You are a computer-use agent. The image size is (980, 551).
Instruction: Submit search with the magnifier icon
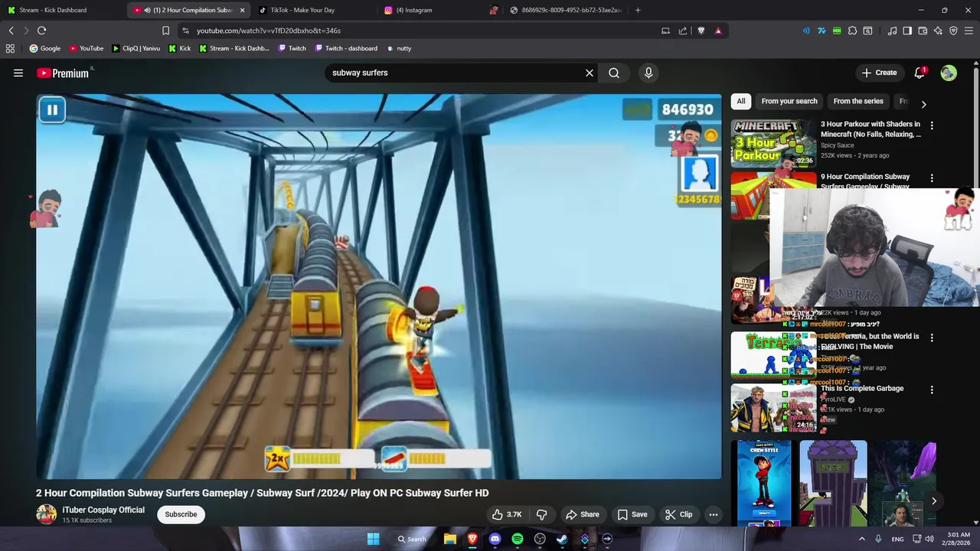click(x=614, y=73)
